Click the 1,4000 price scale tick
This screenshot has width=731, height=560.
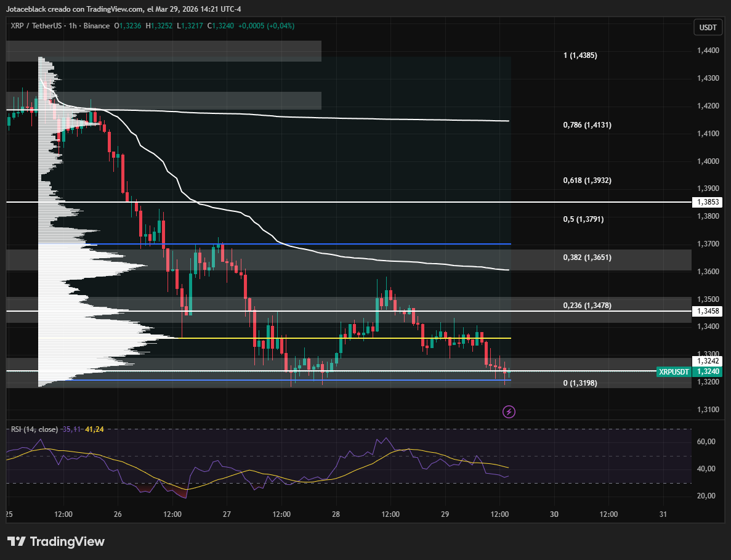707,161
